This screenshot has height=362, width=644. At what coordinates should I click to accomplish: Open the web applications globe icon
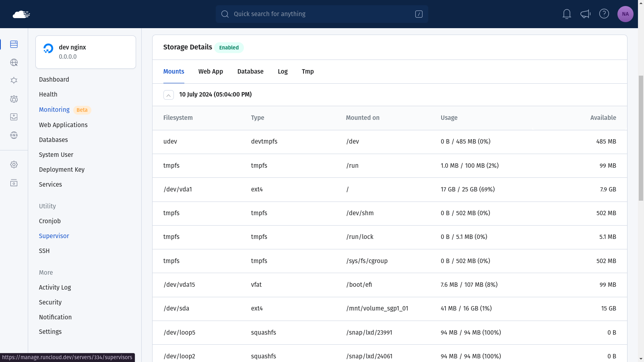14,62
